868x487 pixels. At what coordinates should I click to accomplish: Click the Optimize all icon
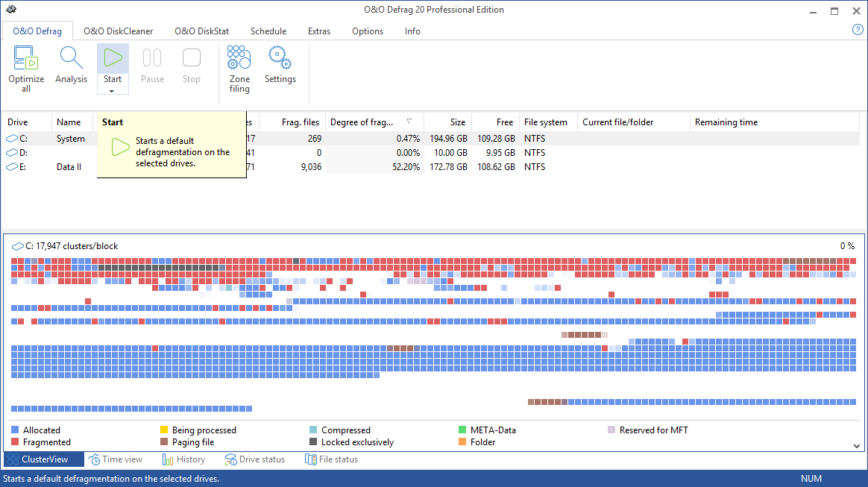pos(26,58)
